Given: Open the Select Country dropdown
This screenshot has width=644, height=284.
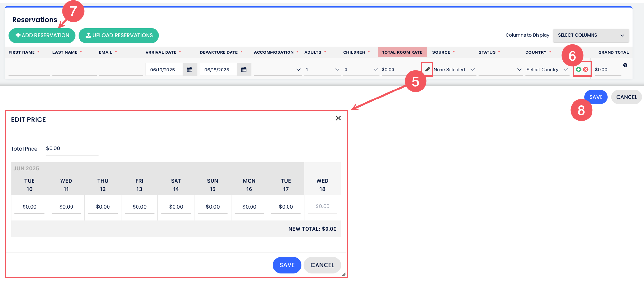Looking at the screenshot, I should click(547, 70).
